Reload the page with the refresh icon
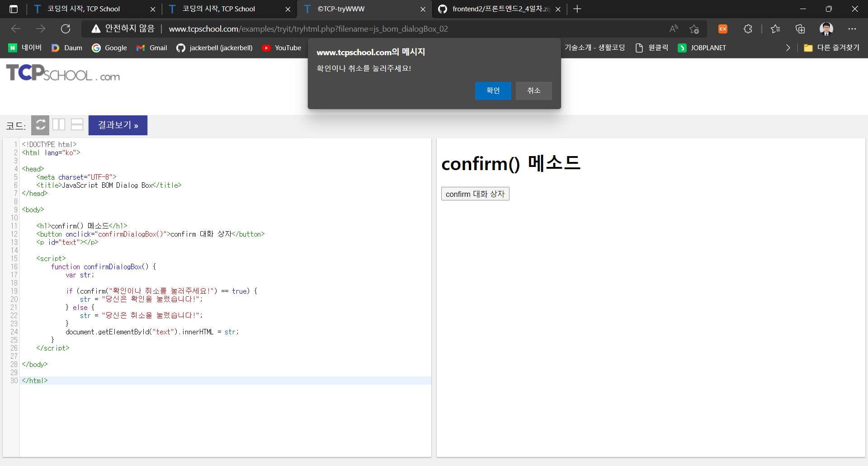 pos(66,29)
